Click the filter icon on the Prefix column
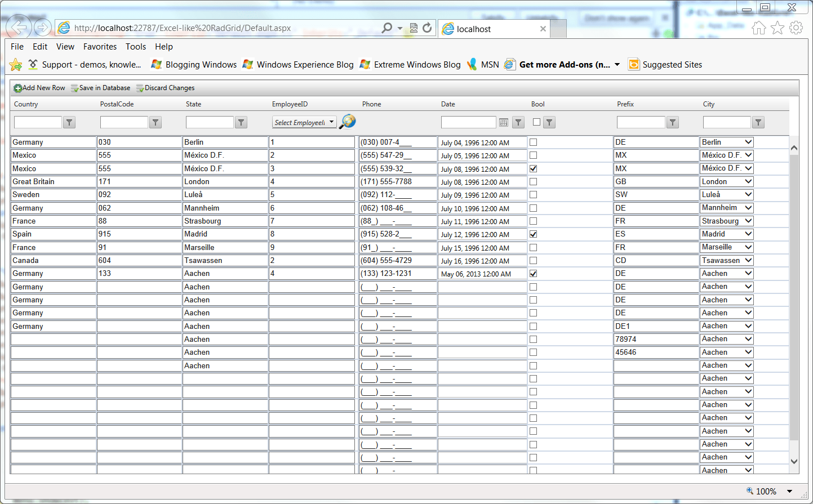This screenshot has height=504, width=813. 672,122
